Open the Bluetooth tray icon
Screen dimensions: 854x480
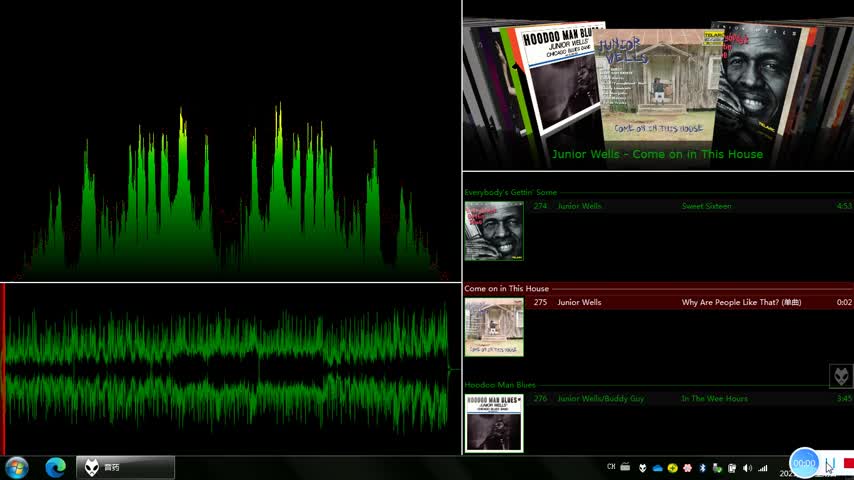703,467
